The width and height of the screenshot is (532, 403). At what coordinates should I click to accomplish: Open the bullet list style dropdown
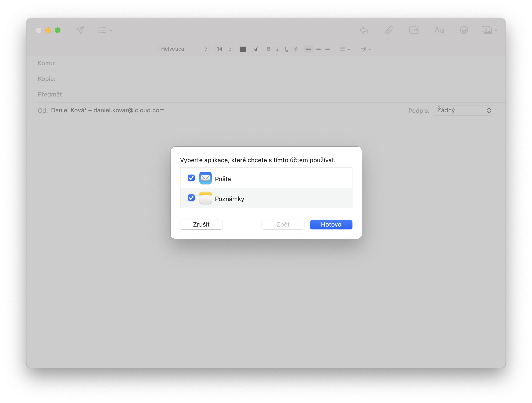[x=345, y=49]
